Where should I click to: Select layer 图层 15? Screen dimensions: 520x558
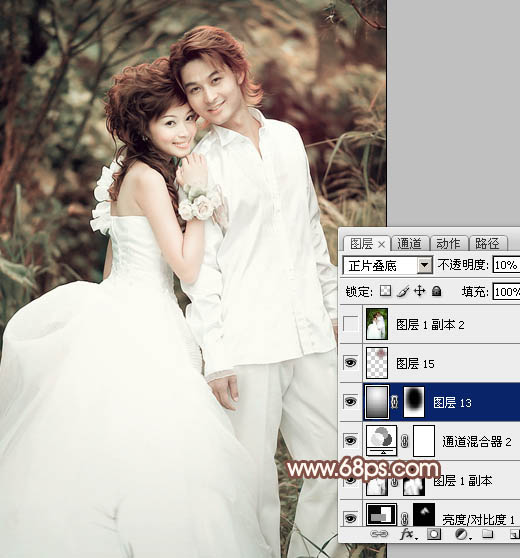(x=430, y=363)
